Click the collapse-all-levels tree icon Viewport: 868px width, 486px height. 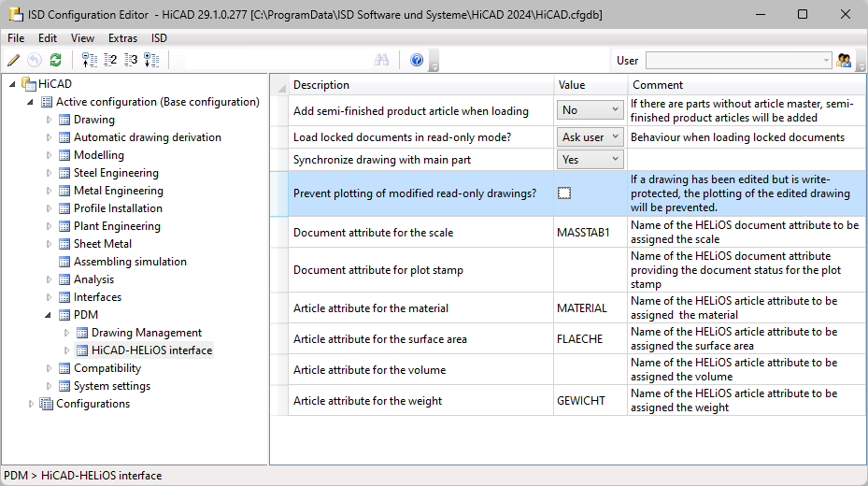pos(90,60)
